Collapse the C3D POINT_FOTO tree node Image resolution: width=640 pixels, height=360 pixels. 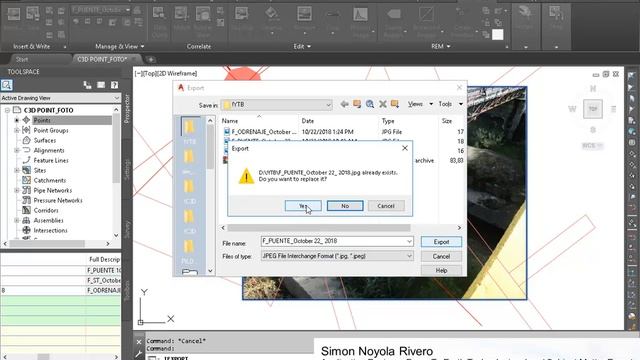coord(7,110)
